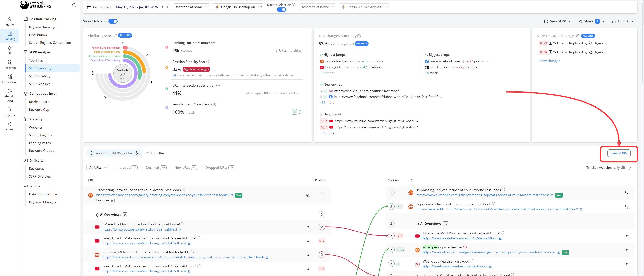Select Declined tab

156,168
